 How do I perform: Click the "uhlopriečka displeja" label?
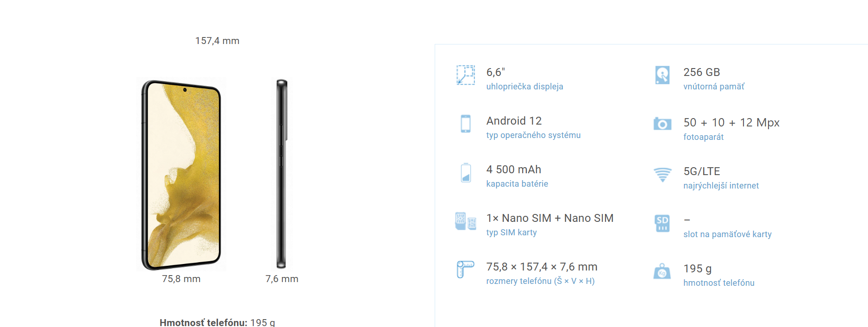point(525,87)
